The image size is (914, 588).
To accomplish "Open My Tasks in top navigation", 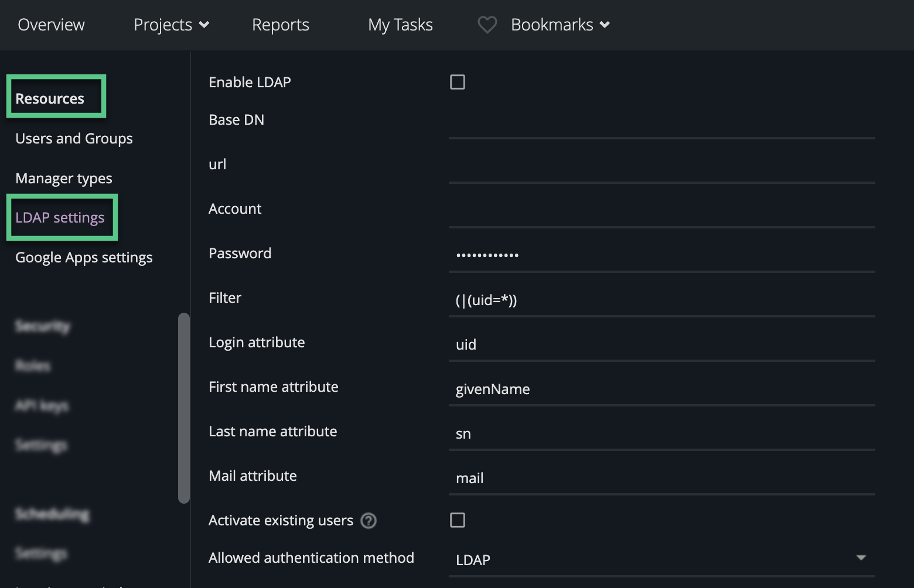I will point(400,25).
